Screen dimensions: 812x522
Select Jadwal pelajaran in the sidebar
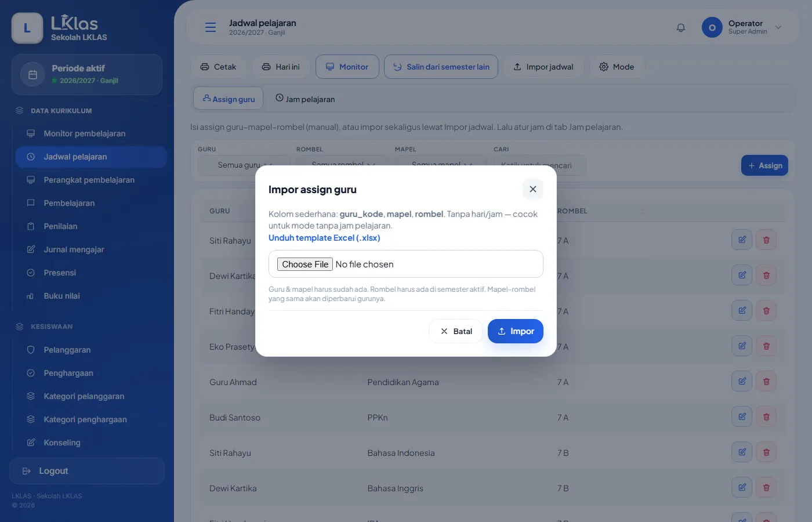[91, 157]
